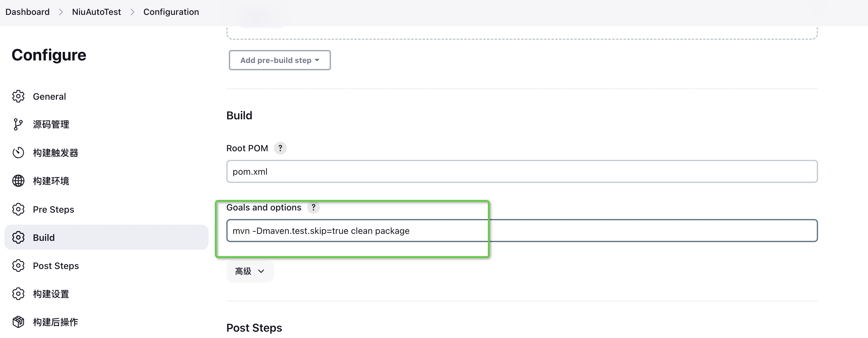Click the gear icon beside 构建设置

click(x=18, y=294)
